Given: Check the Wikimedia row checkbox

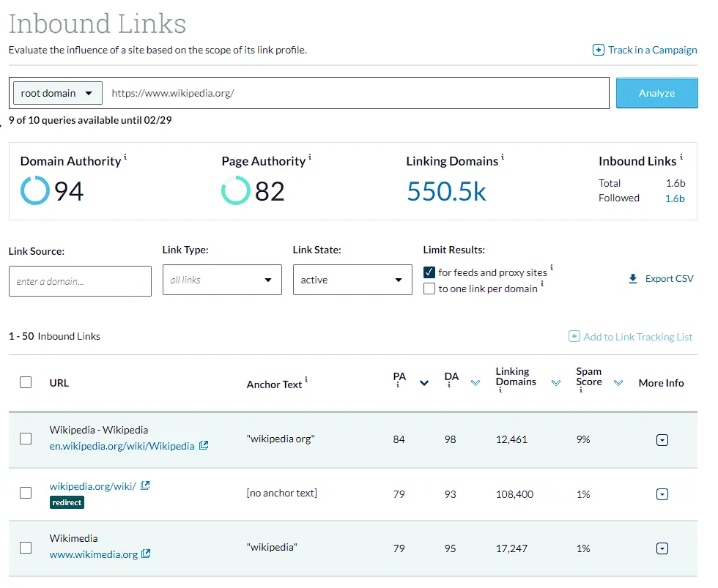Looking at the screenshot, I should tap(26, 548).
